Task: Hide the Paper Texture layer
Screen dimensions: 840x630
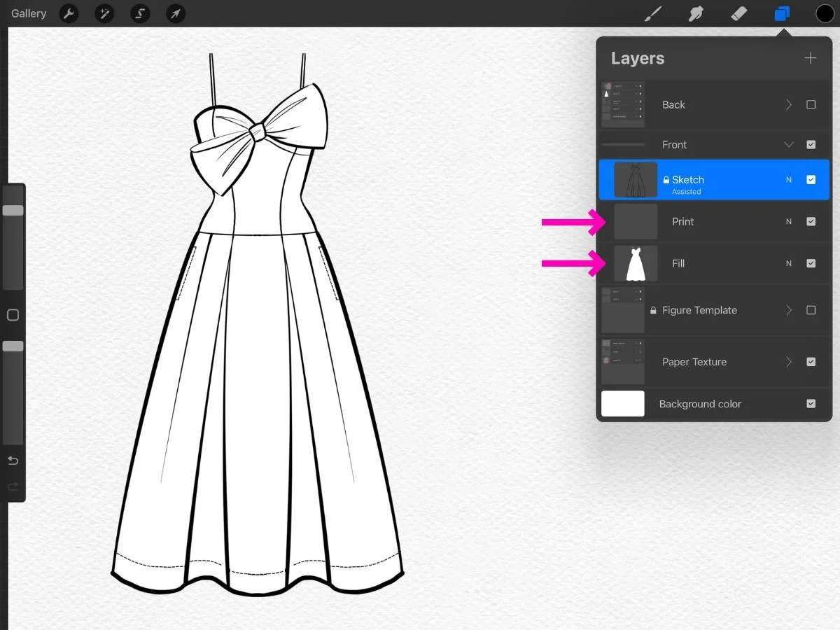Action: coord(811,362)
